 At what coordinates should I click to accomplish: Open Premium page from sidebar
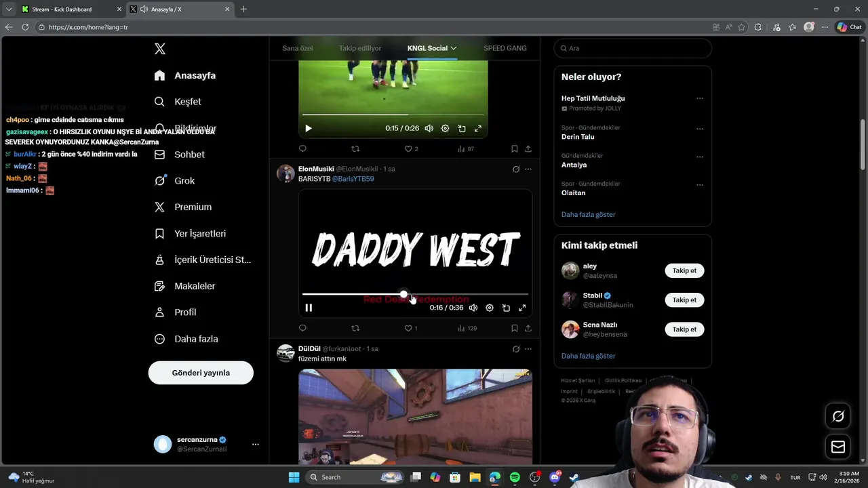pyautogui.click(x=182, y=207)
